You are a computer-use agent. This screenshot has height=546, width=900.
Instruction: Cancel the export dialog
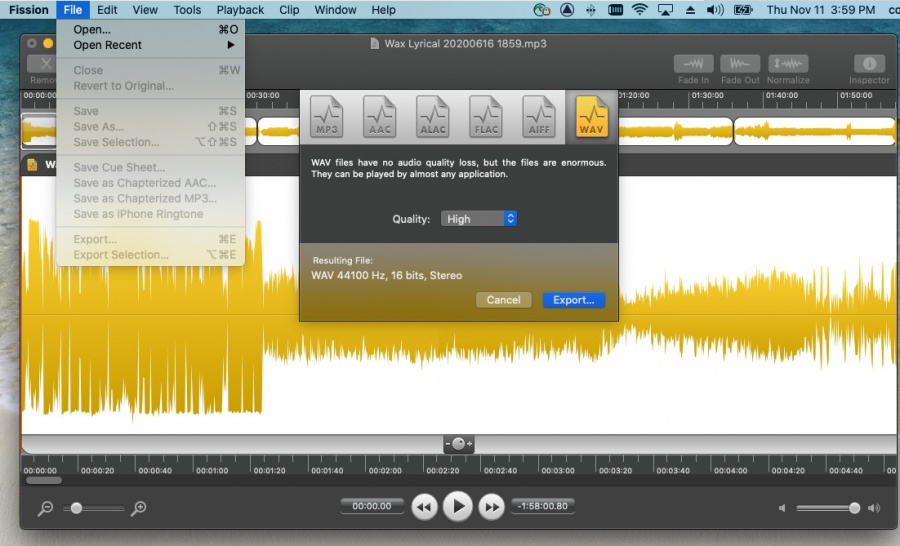(503, 300)
